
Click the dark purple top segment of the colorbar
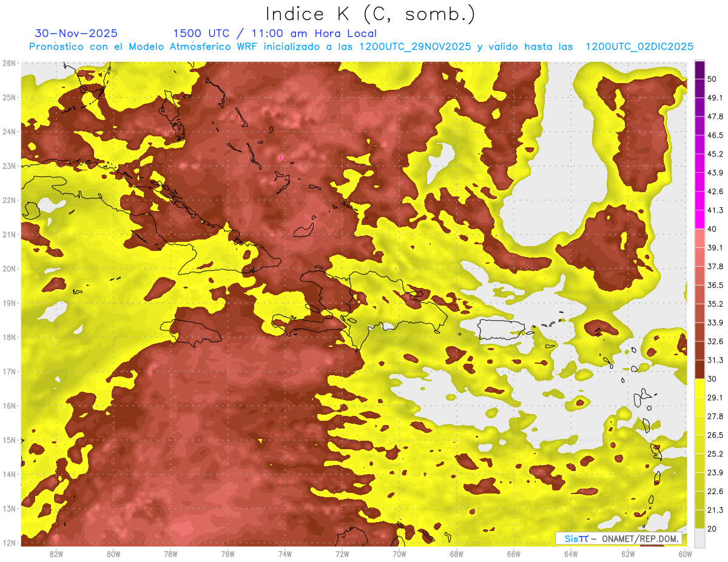(700, 70)
